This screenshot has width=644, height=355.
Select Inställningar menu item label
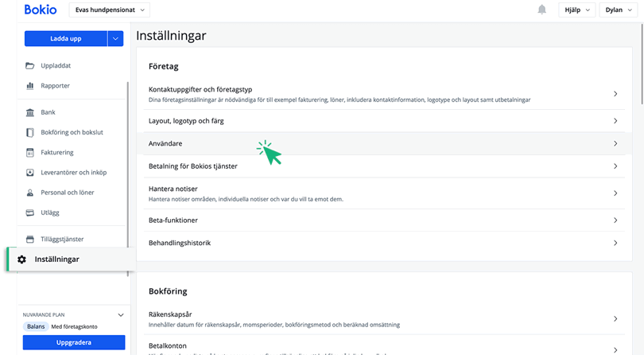57,259
